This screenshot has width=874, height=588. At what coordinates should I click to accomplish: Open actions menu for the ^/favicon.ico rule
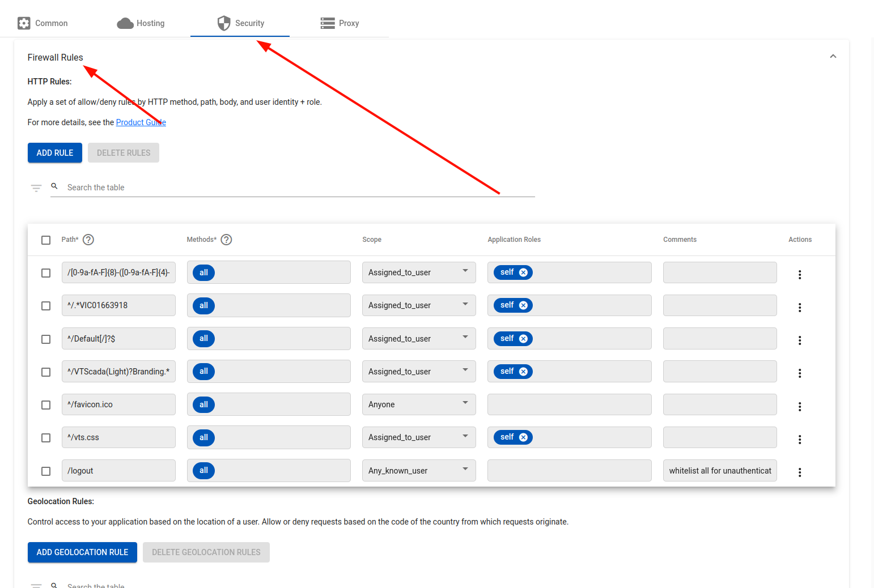(799, 407)
